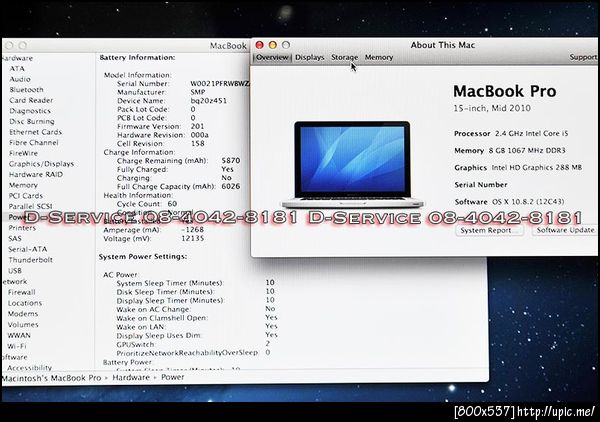Image resolution: width=600 pixels, height=422 pixels.
Task: Select Thunderbolt in the sidebar
Action: [x=31, y=260]
